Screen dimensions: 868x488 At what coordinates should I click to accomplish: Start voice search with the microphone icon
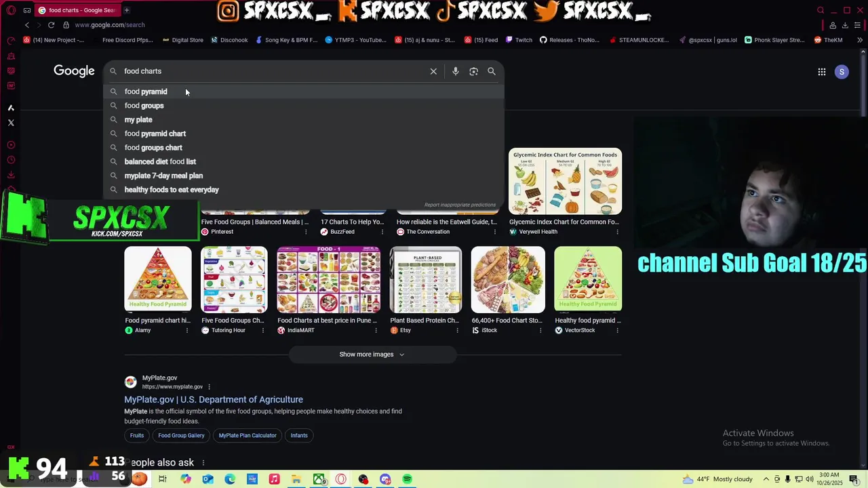point(456,71)
